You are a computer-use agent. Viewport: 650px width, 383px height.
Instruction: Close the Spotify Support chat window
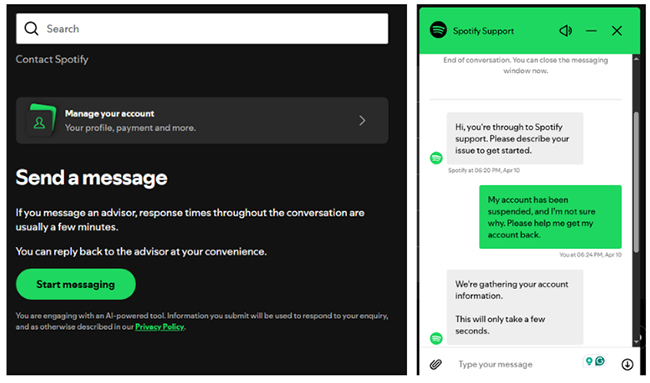[x=617, y=31]
